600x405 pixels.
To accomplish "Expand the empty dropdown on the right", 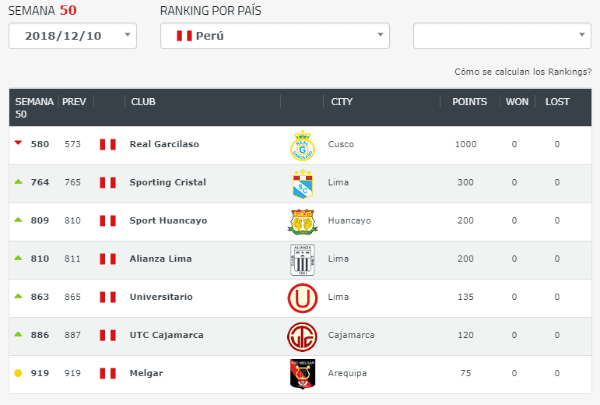I will point(501,36).
